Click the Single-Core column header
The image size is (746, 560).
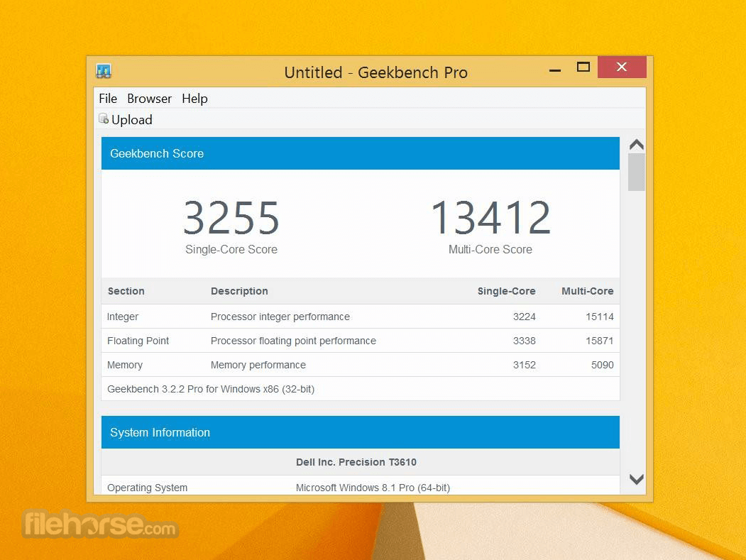[506, 291]
